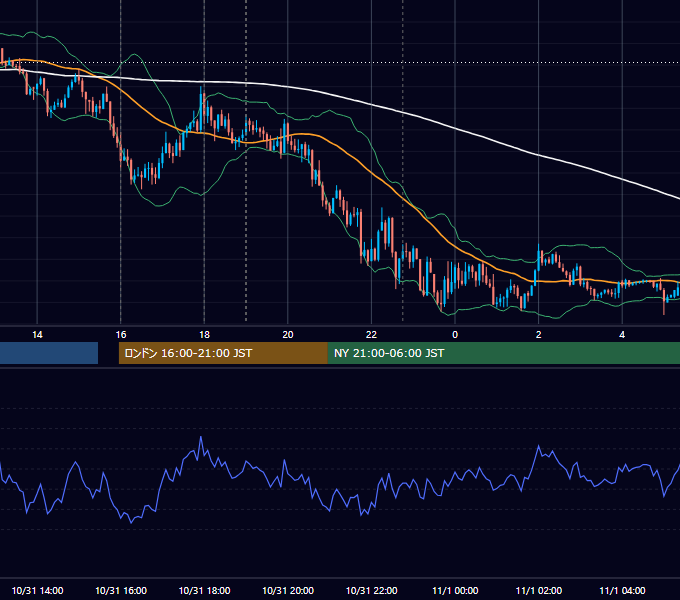Click the 10/31 22:00 date label

pyautogui.click(x=371, y=590)
